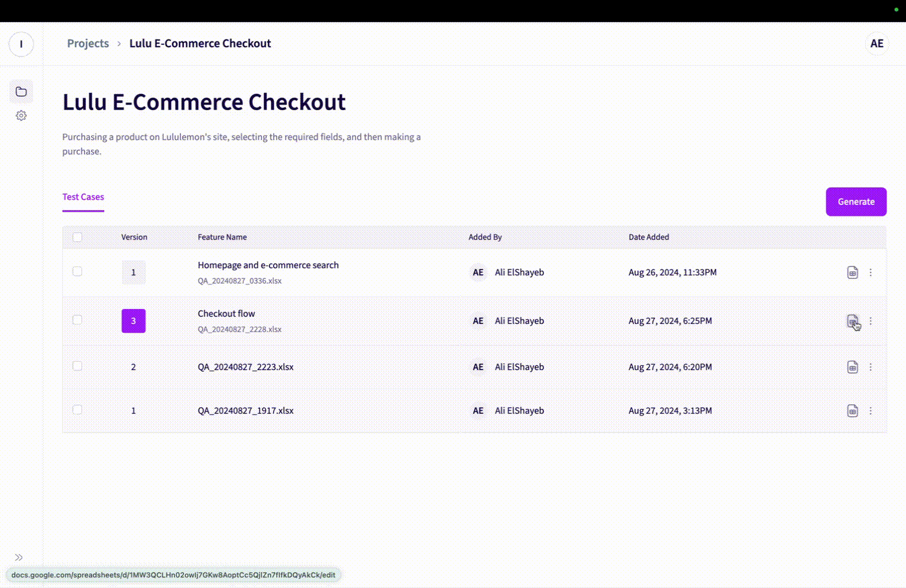
Task: Open more options for Homepage and e-commerce search
Action: coord(871,272)
